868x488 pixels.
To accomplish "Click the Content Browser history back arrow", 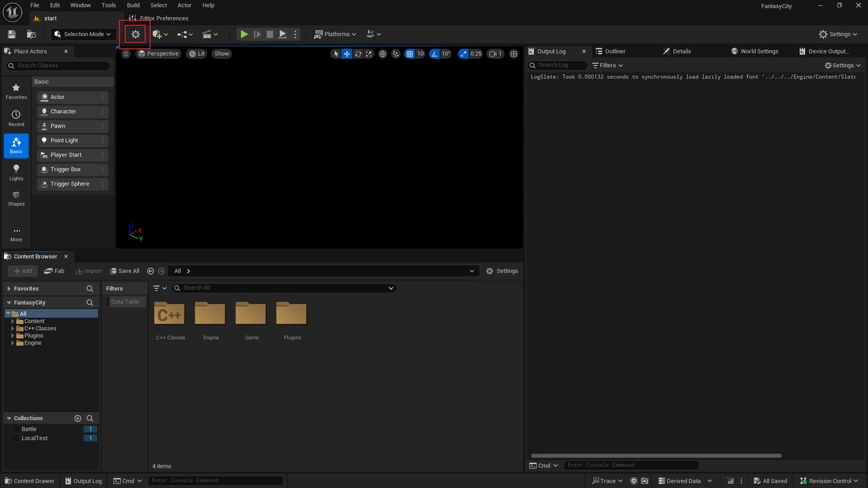I will click(151, 271).
